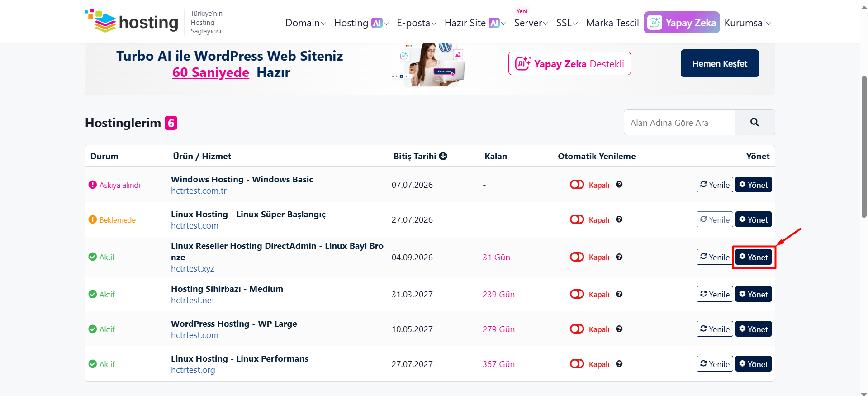Viewport: 868px width, 396px height.
Task: Click the Hemen Keşfet button
Action: click(720, 63)
